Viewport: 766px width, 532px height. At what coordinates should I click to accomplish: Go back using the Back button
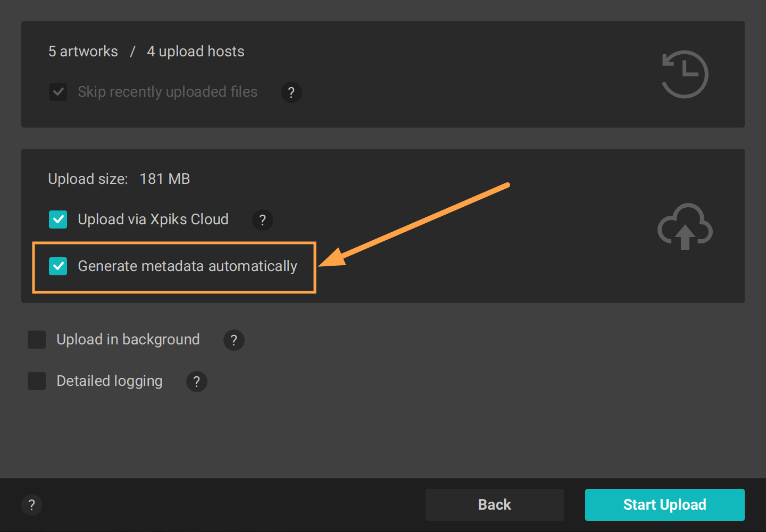(494, 504)
